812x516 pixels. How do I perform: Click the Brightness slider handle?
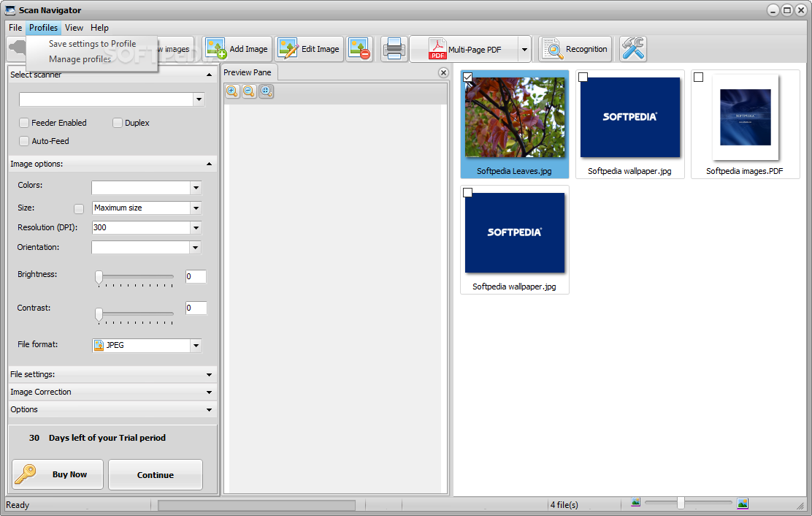tap(99, 278)
